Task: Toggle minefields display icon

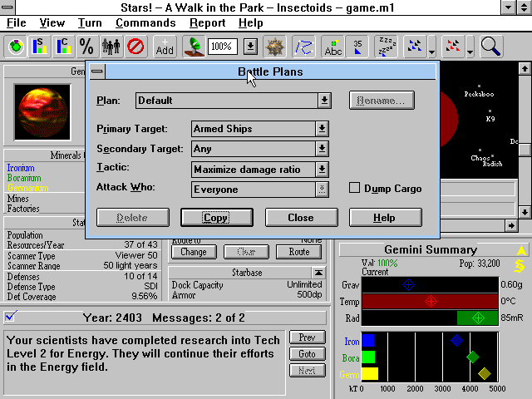Action: point(275,47)
